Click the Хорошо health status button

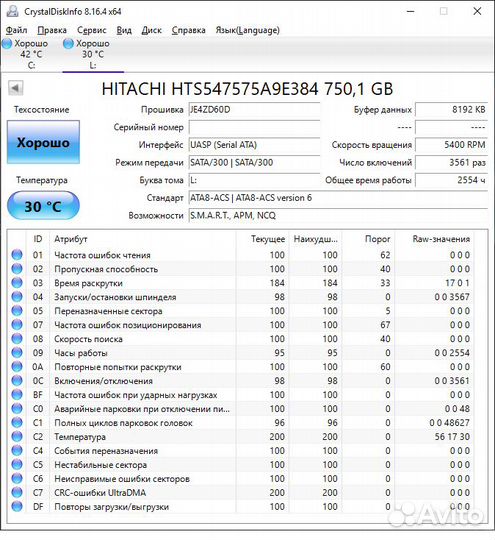pos(43,142)
